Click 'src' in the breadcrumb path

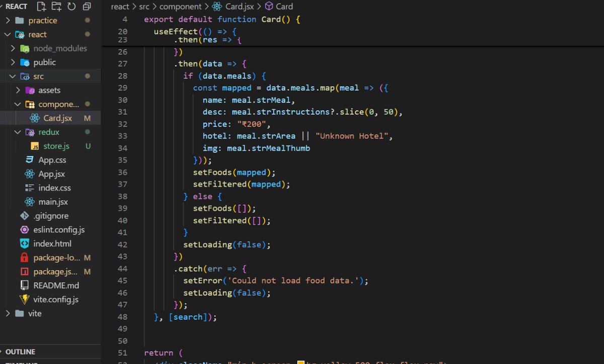click(145, 7)
